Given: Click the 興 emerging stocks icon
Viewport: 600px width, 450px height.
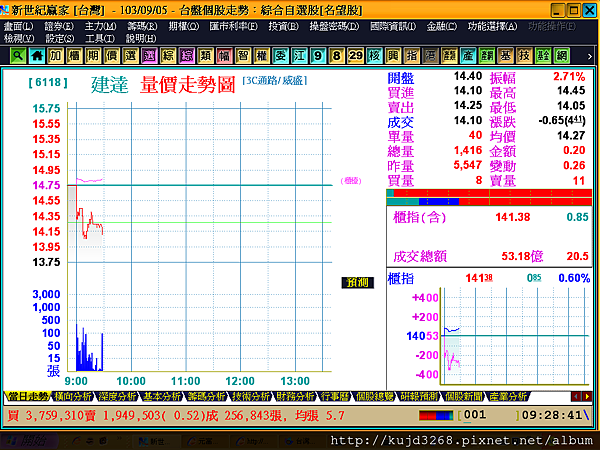Looking at the screenshot, I should 393,56.
